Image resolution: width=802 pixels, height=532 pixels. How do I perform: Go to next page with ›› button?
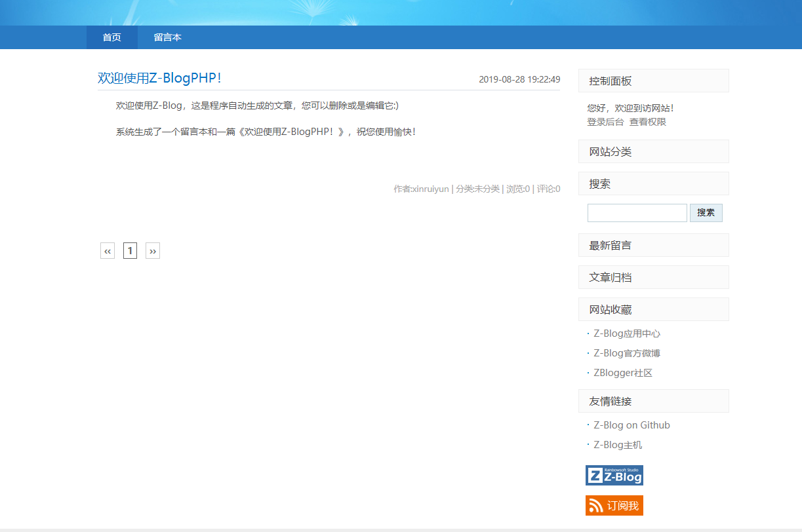point(153,251)
